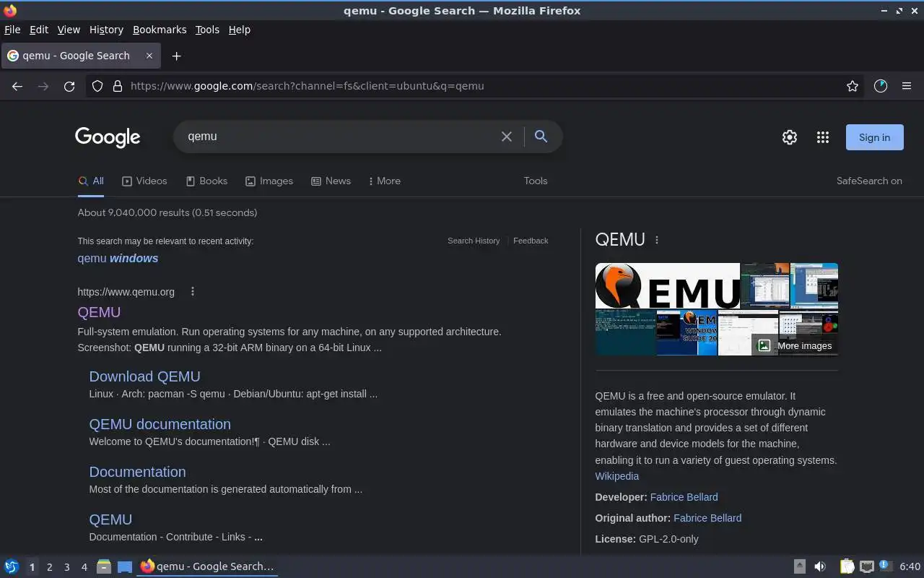Open QEMU knowledge panel options dots

657,240
